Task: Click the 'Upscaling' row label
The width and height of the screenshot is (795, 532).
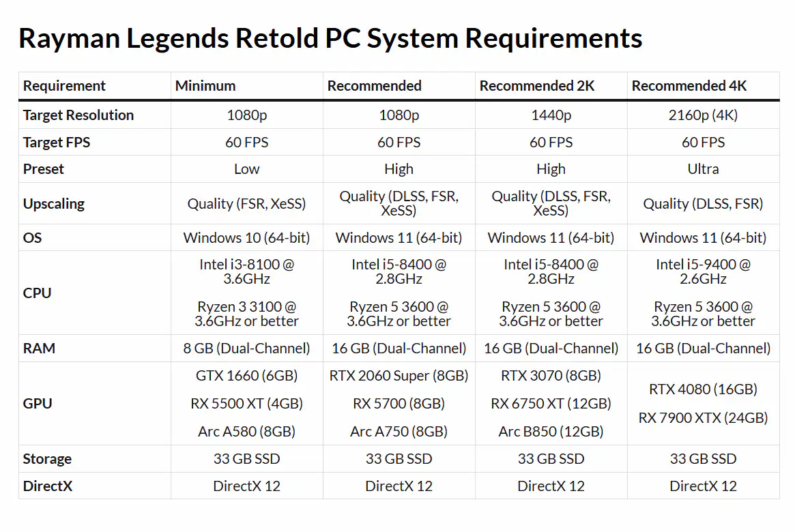Action: tap(54, 204)
